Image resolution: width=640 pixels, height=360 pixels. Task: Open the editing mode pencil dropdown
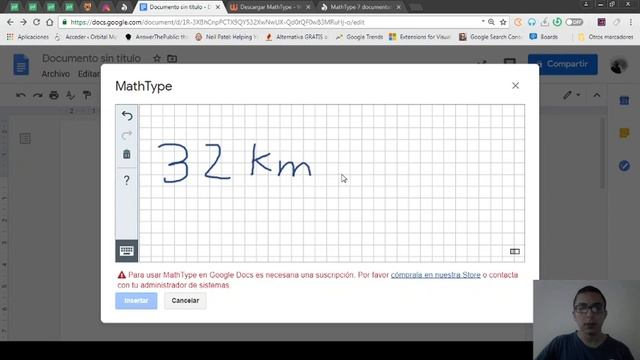pos(571,95)
